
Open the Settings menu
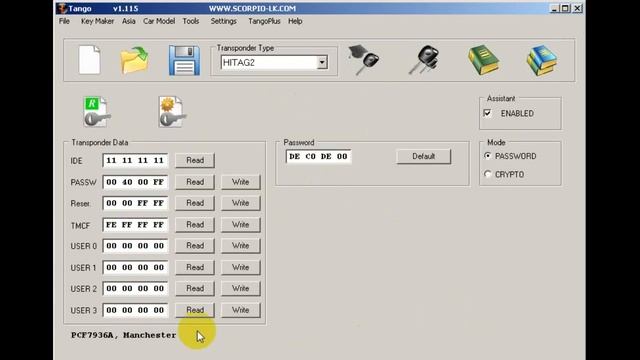tap(223, 21)
